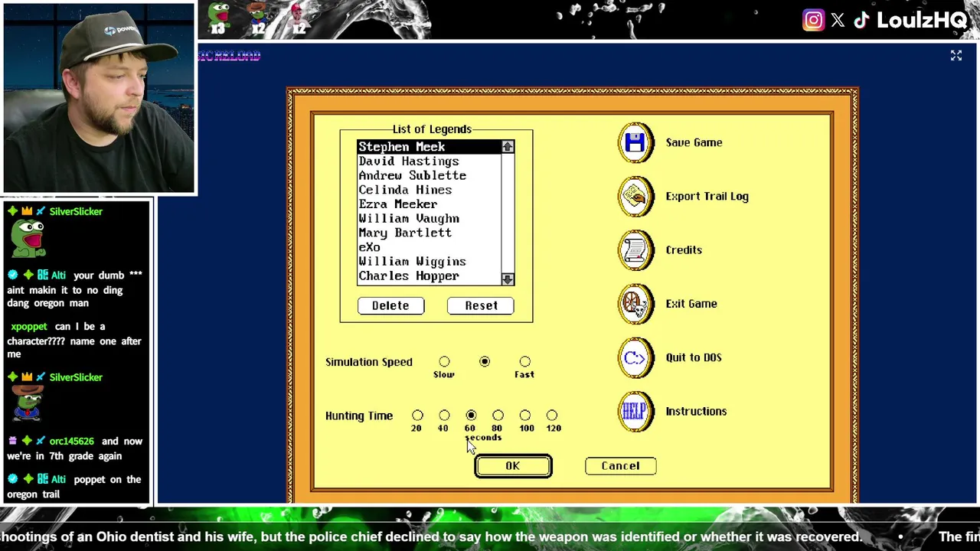The image size is (980, 551).
Task: Click the Delete button
Action: tap(390, 305)
